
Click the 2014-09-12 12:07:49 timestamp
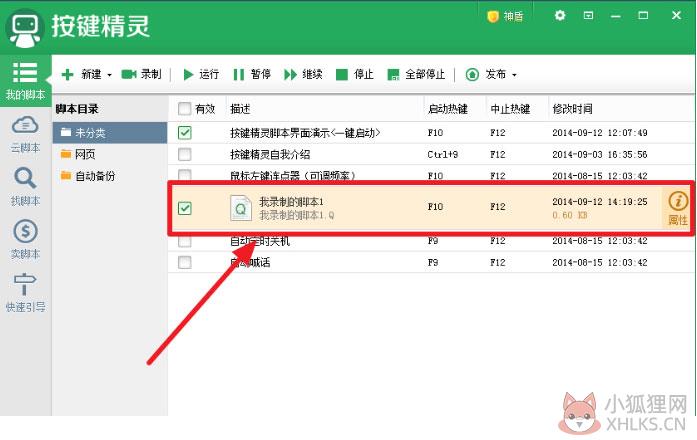[600, 132]
